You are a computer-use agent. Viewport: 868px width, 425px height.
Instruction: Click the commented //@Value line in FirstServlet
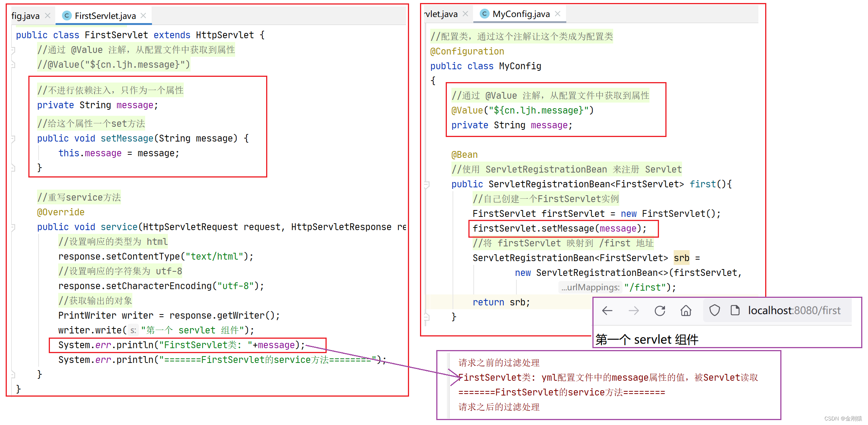click(113, 65)
